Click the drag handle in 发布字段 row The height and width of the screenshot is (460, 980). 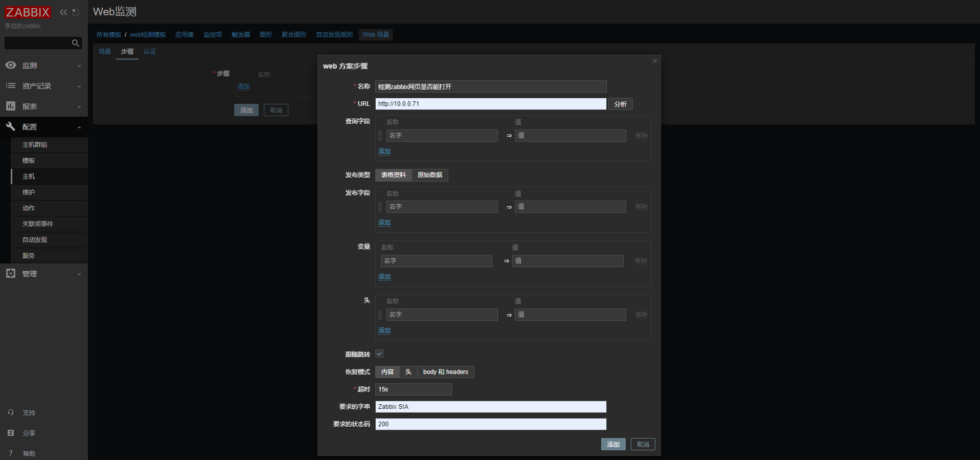click(x=380, y=207)
